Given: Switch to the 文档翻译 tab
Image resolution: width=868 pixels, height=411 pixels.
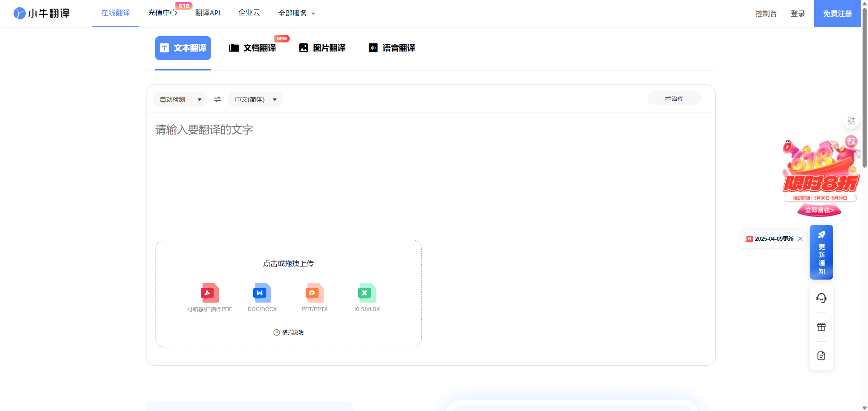Looking at the screenshot, I should click(x=253, y=48).
